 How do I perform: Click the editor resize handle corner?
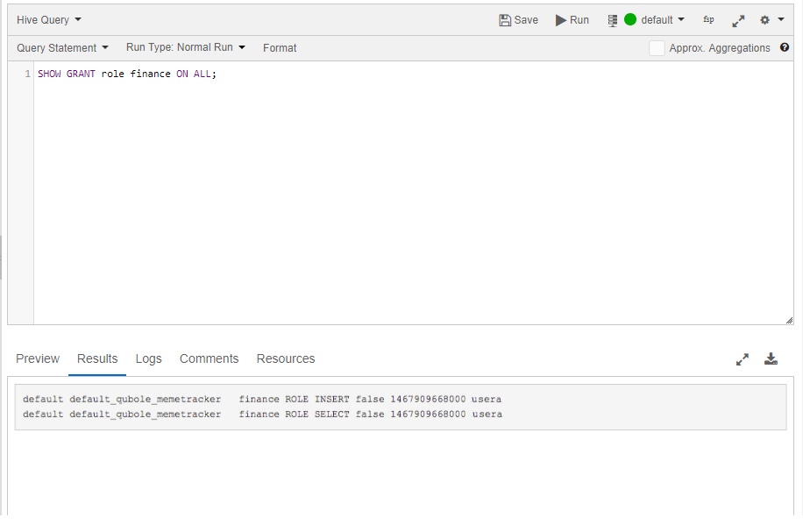point(789,320)
